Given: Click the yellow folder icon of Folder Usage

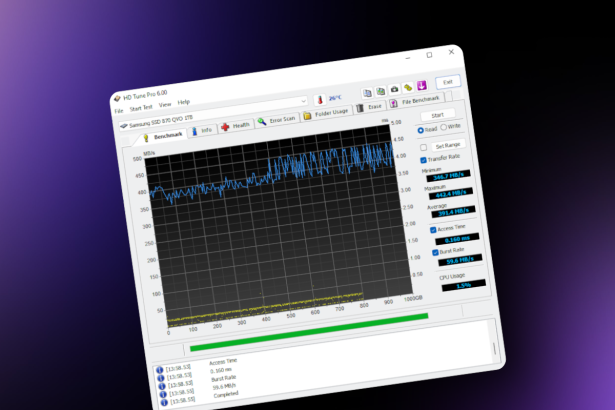Looking at the screenshot, I should [307, 115].
